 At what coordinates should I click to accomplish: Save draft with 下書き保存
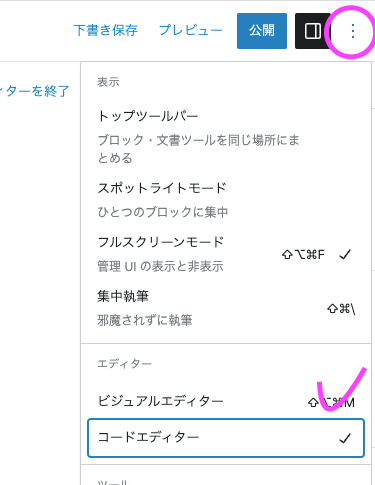point(105,31)
